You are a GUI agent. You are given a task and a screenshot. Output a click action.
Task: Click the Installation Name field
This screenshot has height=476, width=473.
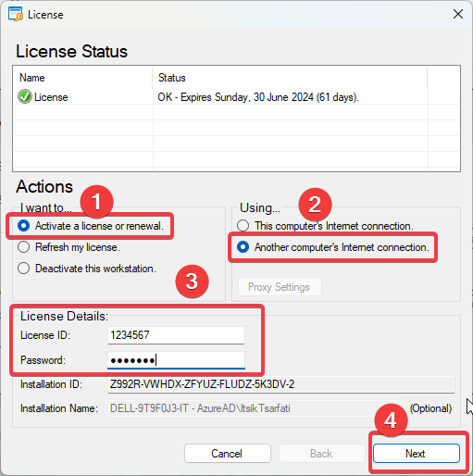click(x=255, y=408)
